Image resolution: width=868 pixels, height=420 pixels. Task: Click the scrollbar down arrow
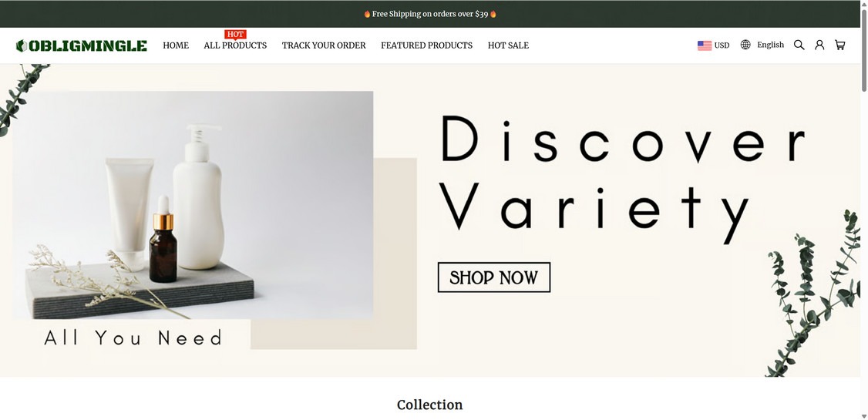pos(863,415)
